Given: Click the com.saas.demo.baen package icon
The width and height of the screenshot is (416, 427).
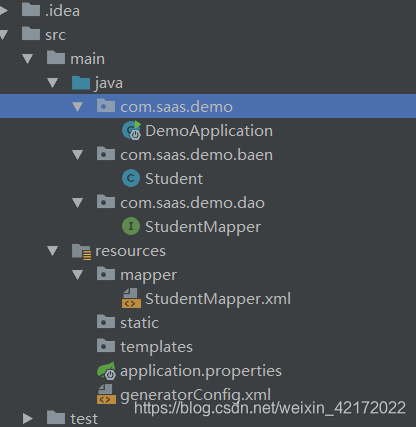Looking at the screenshot, I should tap(106, 154).
